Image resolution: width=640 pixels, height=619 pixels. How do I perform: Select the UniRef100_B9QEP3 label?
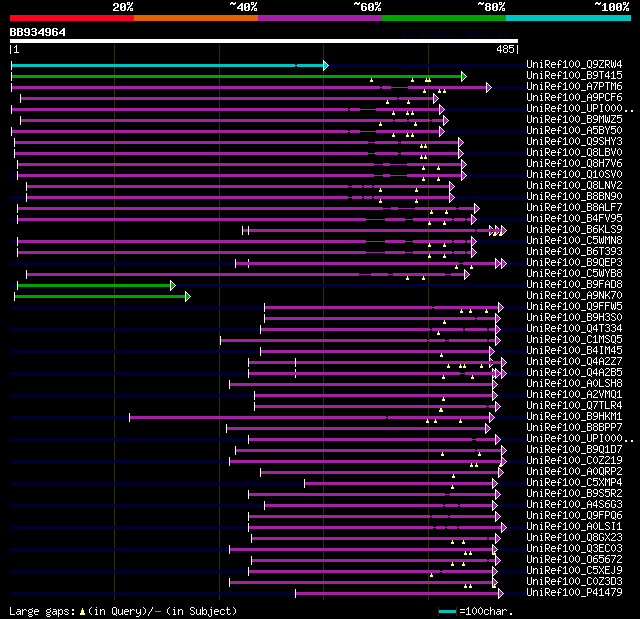574,263
